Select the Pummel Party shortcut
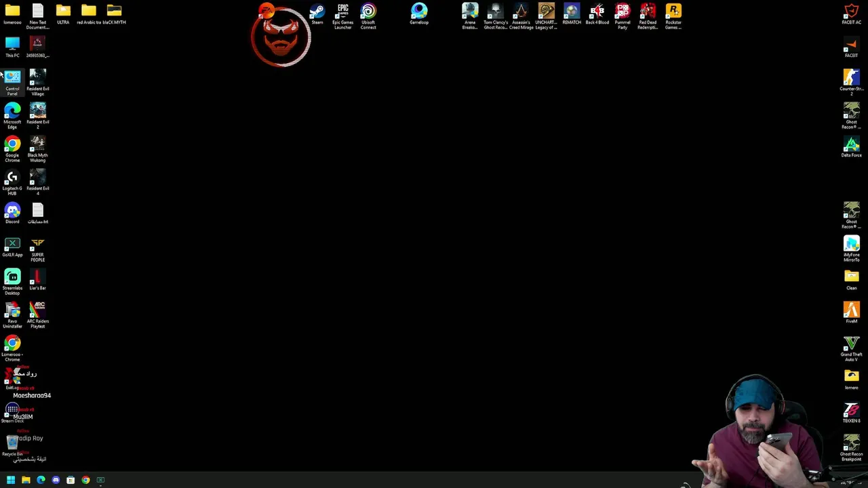Viewport: 868px width, 488px height. click(623, 16)
